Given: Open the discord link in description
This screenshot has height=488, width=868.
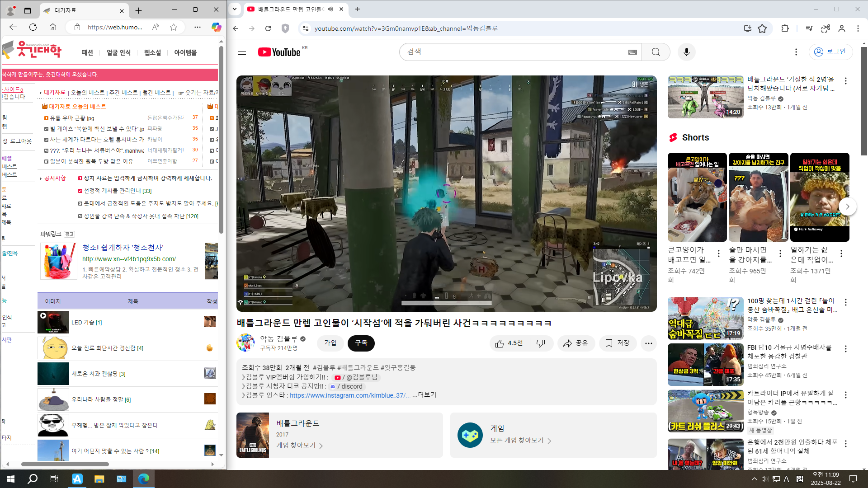Looking at the screenshot, I should (x=346, y=386).
